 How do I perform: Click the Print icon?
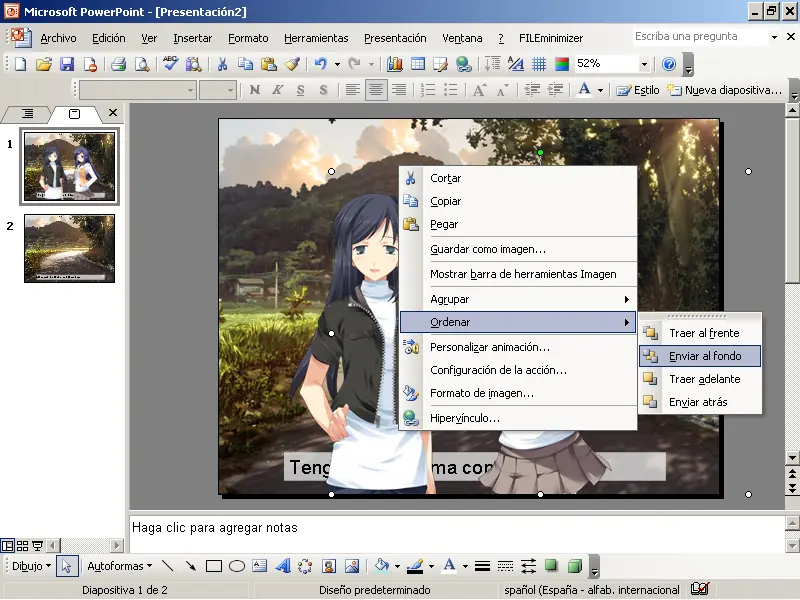click(x=118, y=64)
